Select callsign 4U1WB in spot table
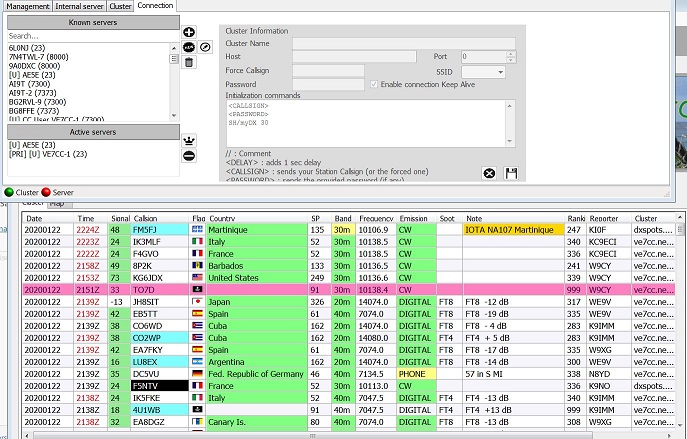 point(160,410)
